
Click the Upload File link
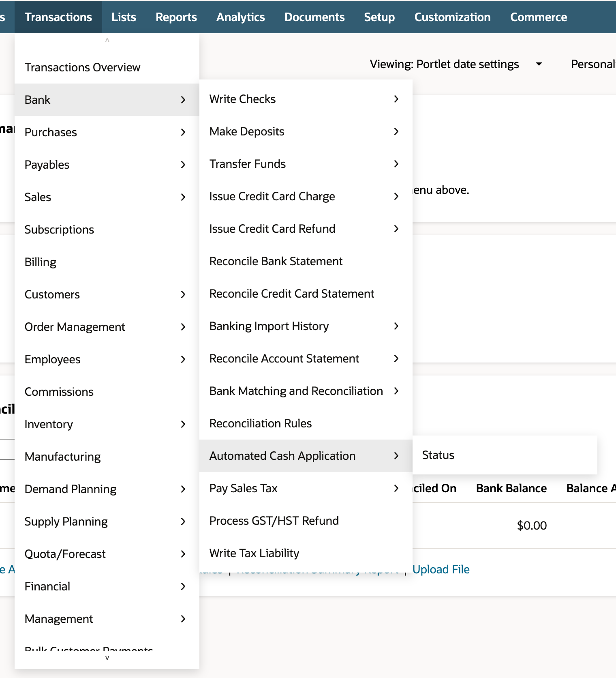pos(441,569)
